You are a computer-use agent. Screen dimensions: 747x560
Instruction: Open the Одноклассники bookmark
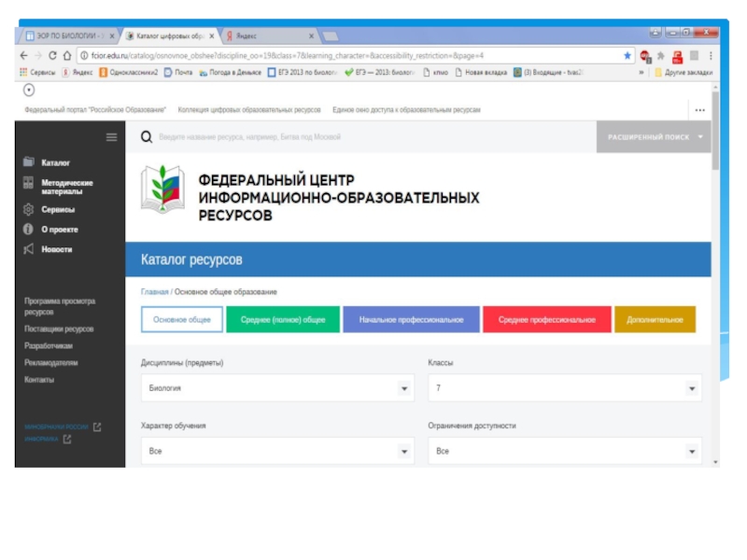point(129,73)
